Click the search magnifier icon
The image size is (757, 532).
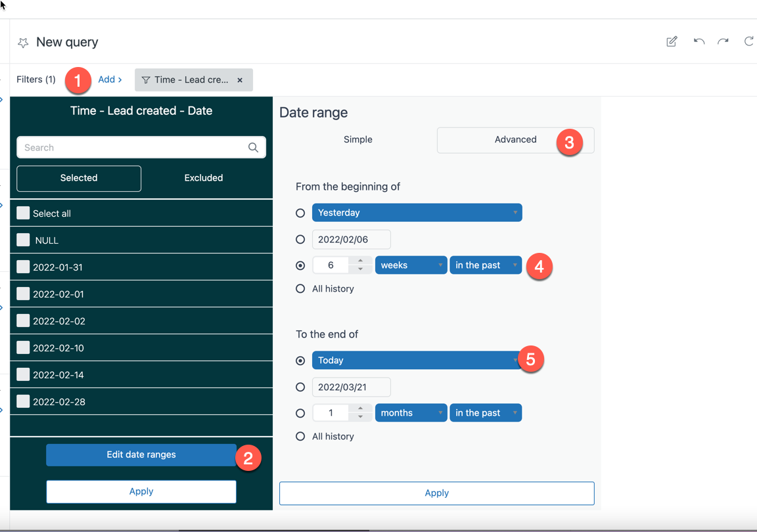[253, 148]
